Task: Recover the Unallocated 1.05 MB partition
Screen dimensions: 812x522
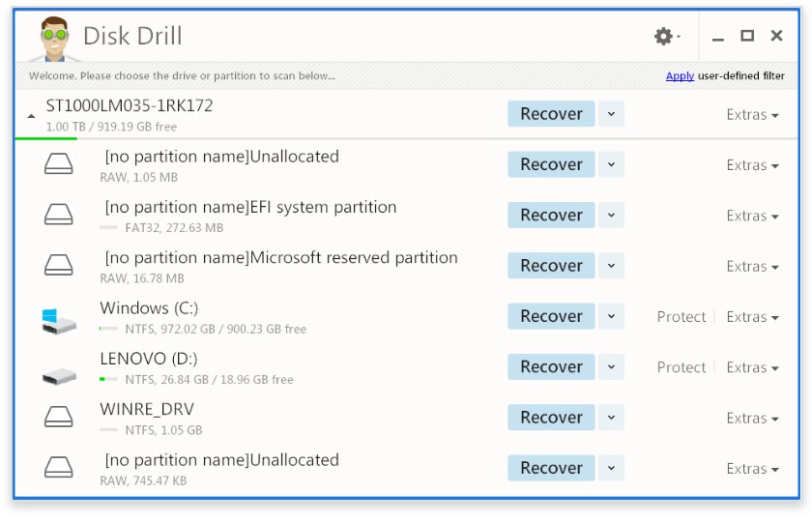Action: point(551,164)
